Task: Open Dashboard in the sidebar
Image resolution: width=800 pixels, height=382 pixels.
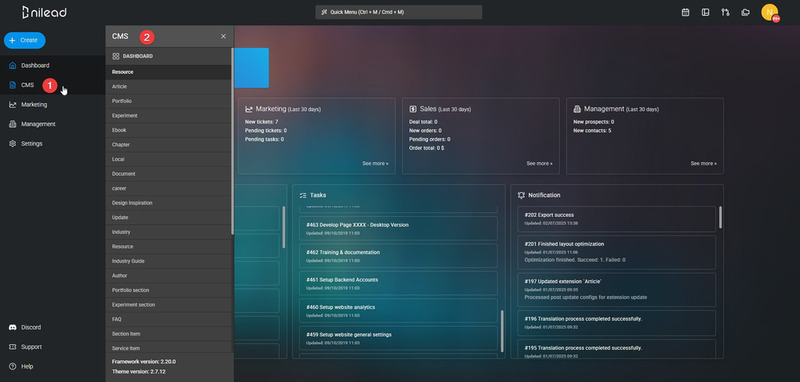Action: 53,65
